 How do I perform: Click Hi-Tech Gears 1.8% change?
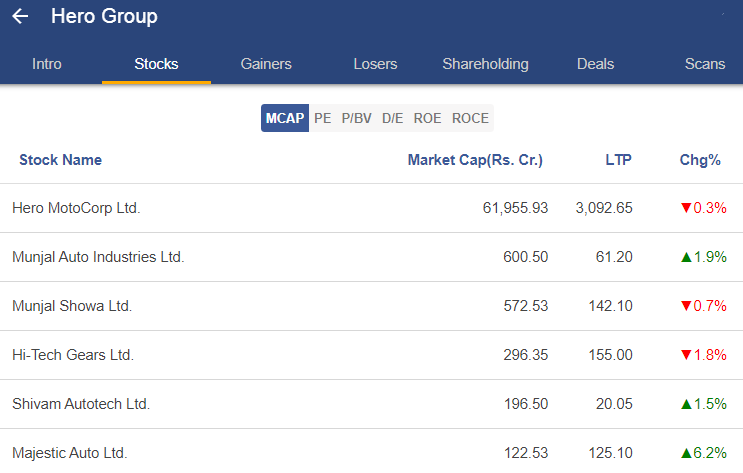tap(703, 355)
